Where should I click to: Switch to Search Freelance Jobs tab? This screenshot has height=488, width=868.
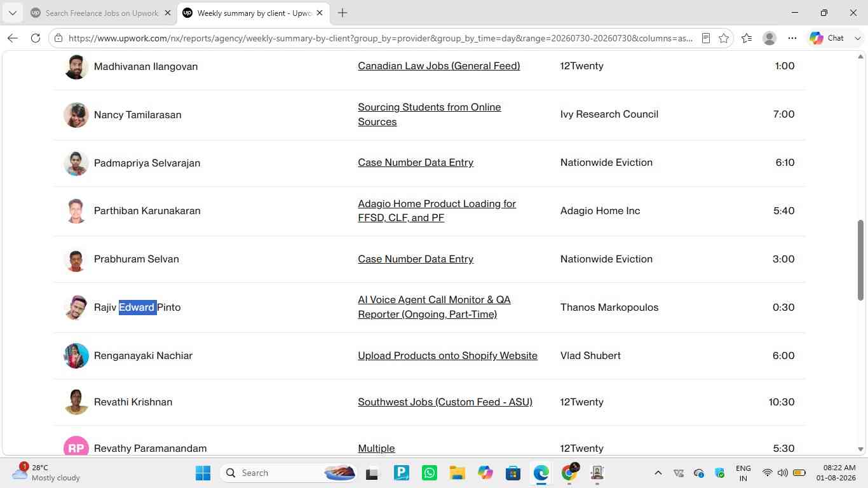(x=102, y=13)
